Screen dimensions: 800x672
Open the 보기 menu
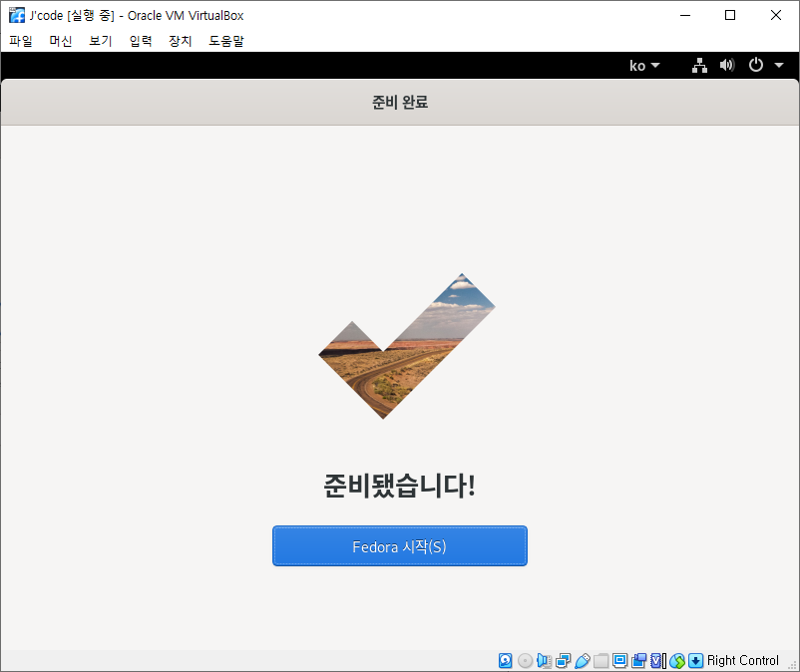tap(100, 41)
